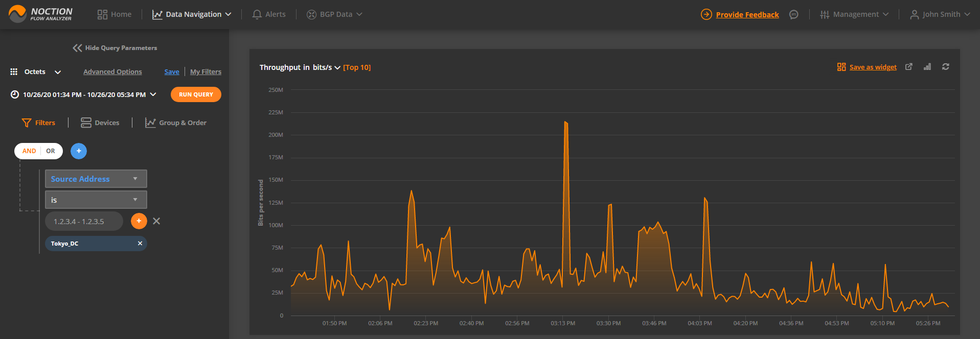Screen dimensions: 980x339
Task: Open the Source Address field dropdown
Action: click(96, 179)
